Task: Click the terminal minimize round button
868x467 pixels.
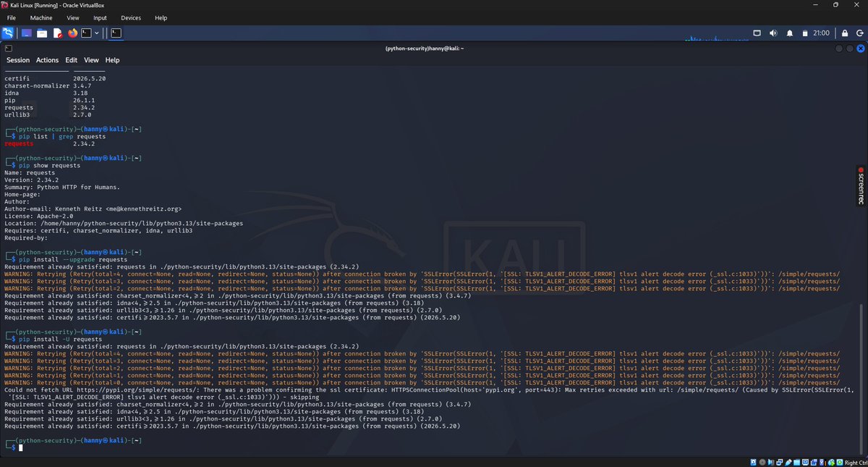Action: [x=839, y=49]
